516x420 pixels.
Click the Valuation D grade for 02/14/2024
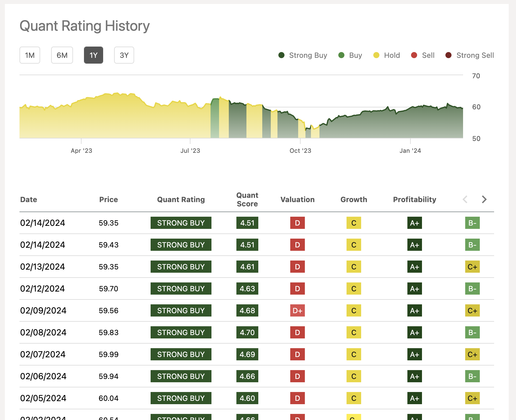(x=297, y=223)
